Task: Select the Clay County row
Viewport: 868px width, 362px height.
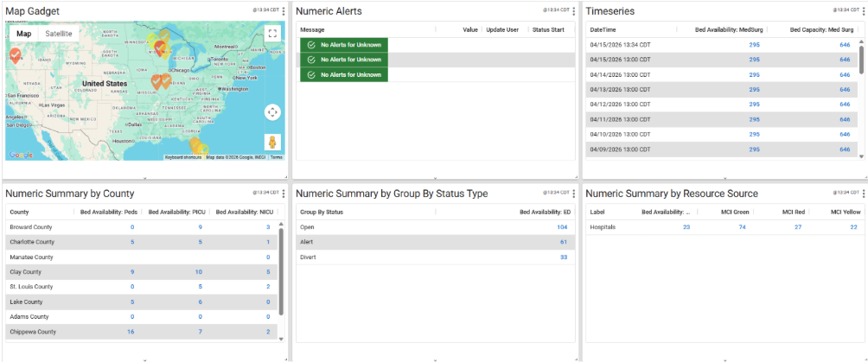Action: [28, 271]
